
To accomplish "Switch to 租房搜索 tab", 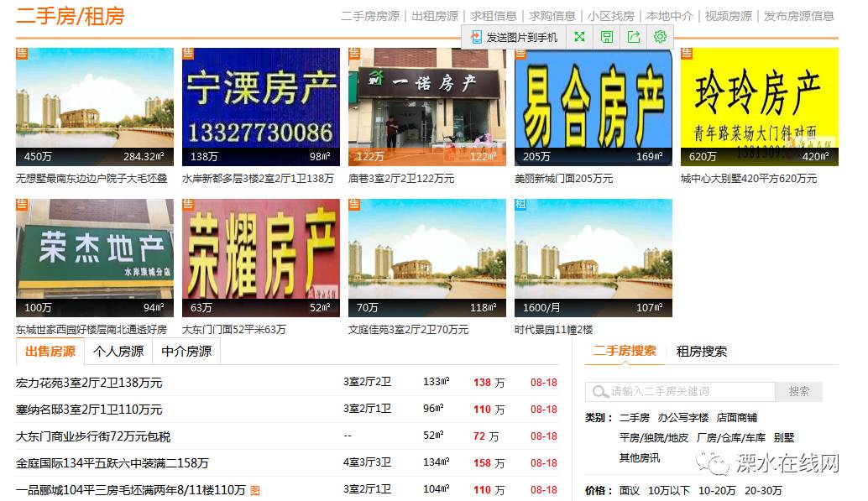I will [x=702, y=352].
